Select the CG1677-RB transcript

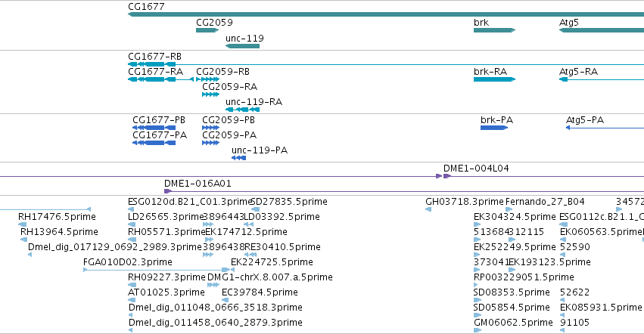coord(386,64)
